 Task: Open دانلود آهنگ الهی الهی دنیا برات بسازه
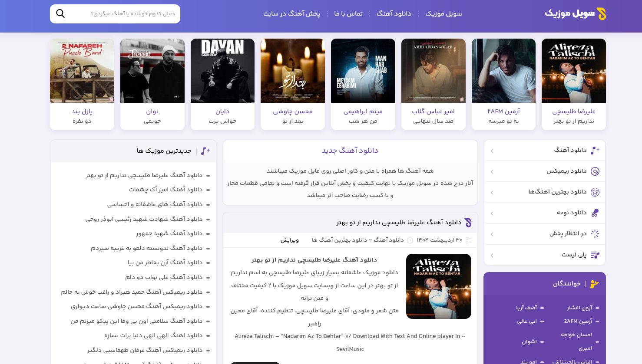(x=153, y=335)
